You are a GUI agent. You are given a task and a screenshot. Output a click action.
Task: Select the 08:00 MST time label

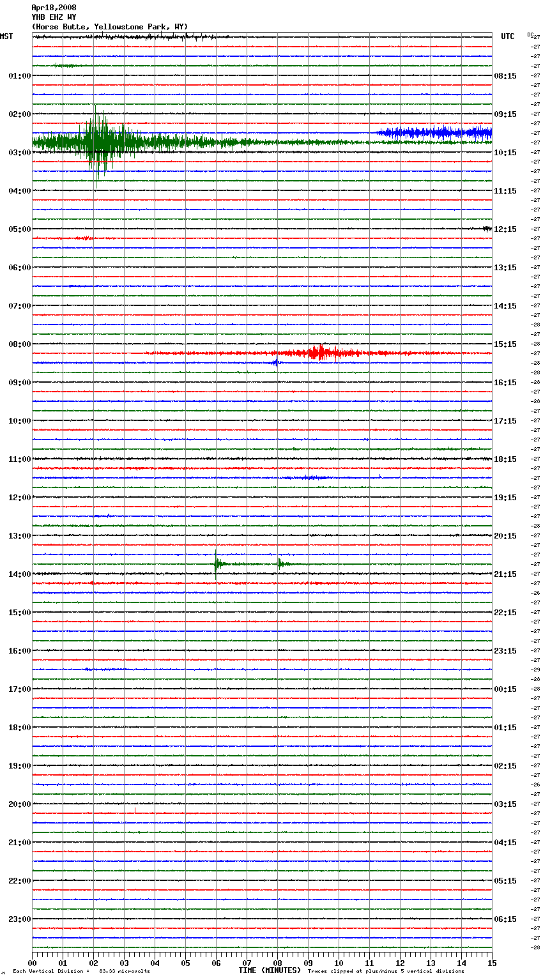20,344
